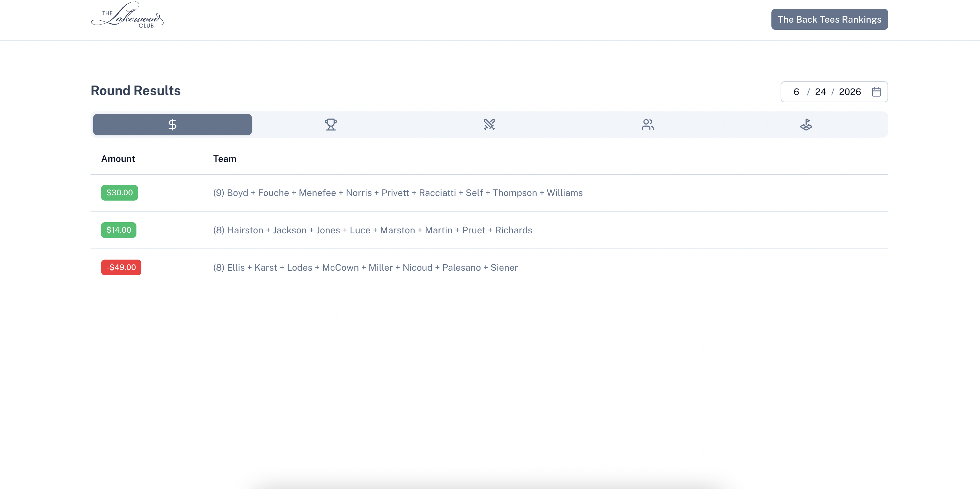
Task: Select the year value 2026 in date field
Action: coord(849,92)
